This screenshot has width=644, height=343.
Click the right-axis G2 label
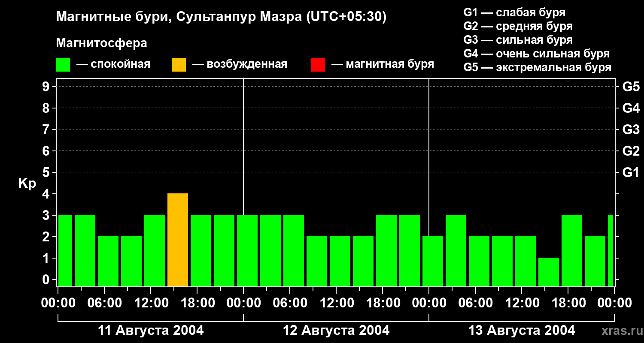coord(631,151)
